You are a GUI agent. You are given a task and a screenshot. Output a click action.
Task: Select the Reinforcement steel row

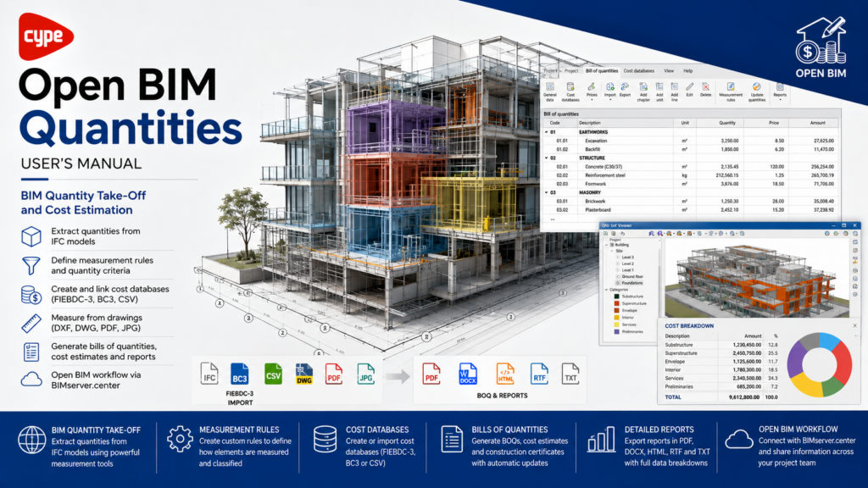tap(690, 175)
